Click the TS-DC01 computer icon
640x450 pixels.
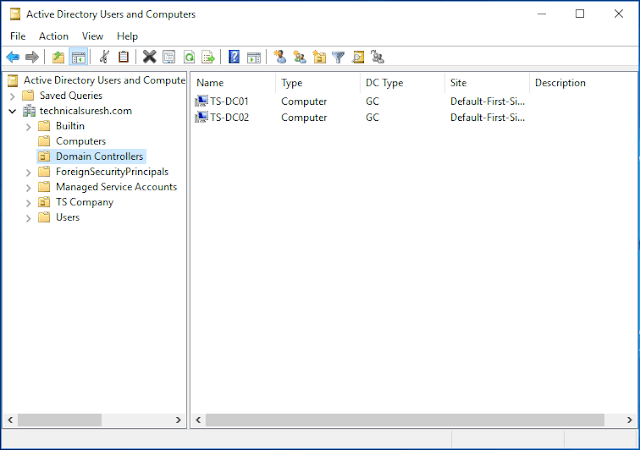201,101
